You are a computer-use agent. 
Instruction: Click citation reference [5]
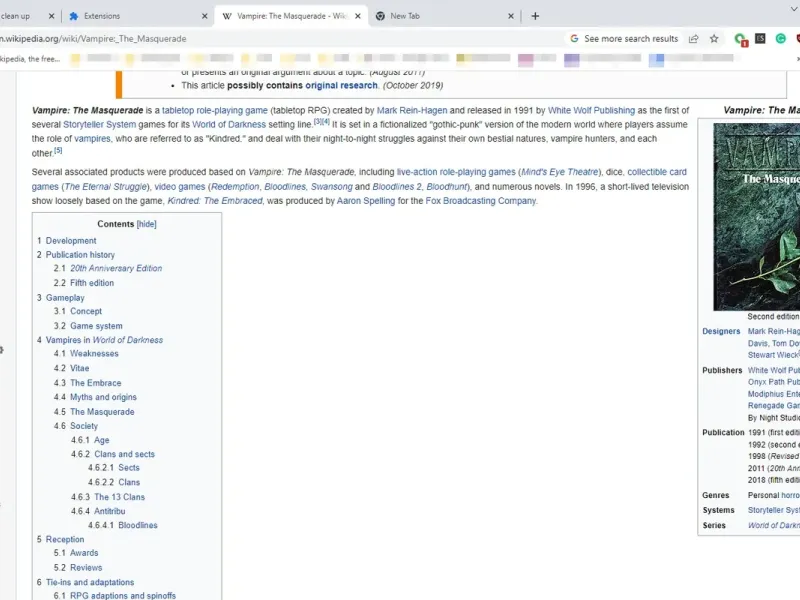(58, 150)
